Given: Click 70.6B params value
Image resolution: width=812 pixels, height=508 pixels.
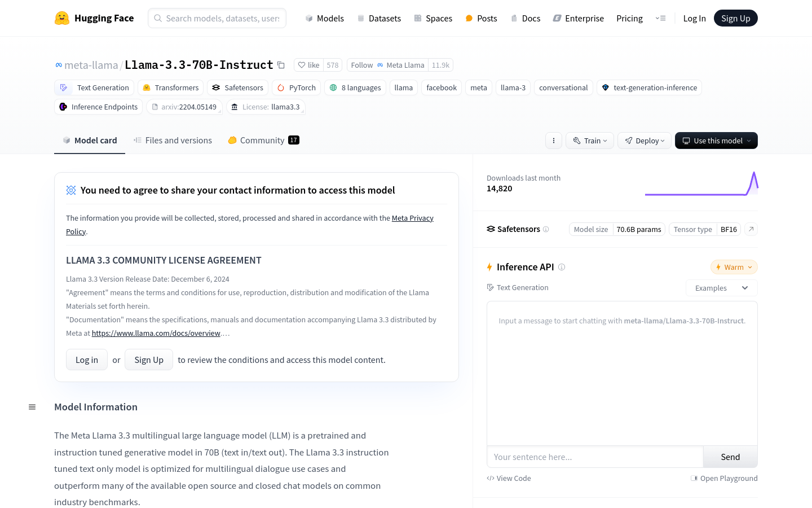Looking at the screenshot, I should pos(639,229).
